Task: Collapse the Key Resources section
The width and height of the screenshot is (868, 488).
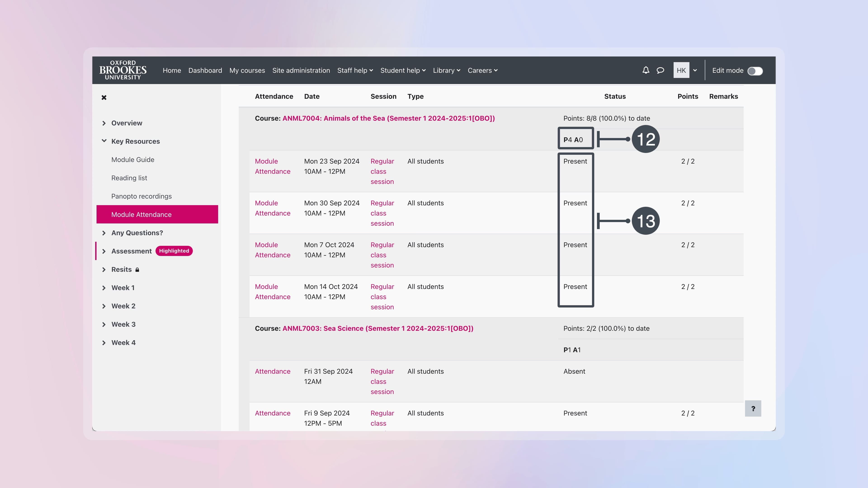Action: [x=104, y=141]
